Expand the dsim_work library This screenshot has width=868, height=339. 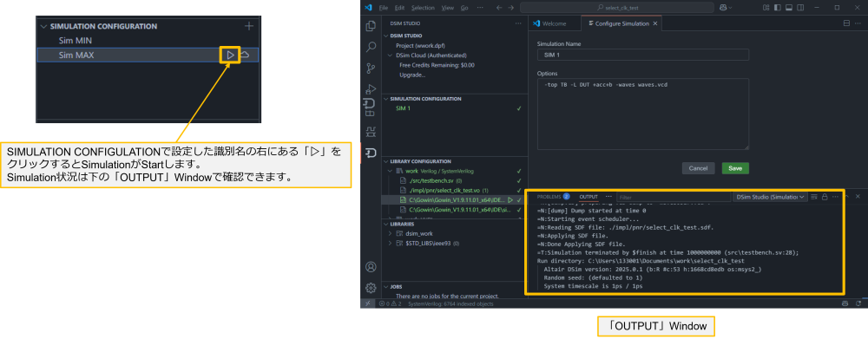pyautogui.click(x=391, y=233)
